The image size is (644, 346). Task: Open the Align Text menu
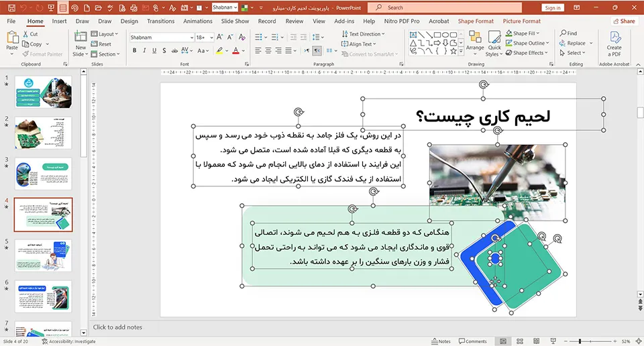[x=359, y=44]
